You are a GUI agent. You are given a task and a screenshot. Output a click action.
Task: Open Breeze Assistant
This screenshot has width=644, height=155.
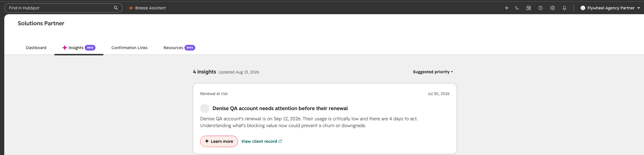tap(147, 8)
